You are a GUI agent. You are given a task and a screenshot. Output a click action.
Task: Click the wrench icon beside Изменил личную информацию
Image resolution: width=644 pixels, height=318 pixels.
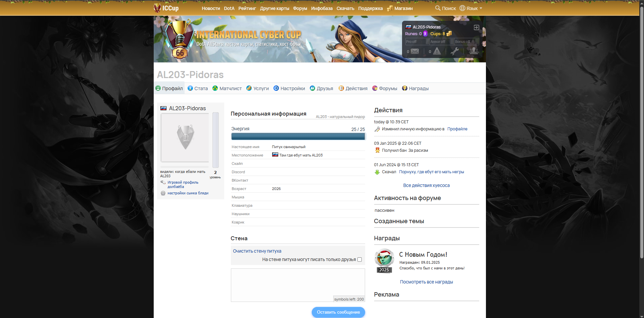point(377,129)
